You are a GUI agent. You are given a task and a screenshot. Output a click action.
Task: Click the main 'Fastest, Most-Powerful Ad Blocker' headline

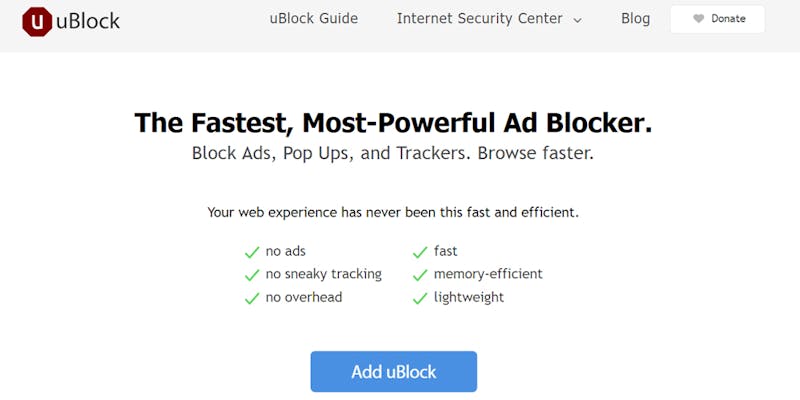tap(393, 123)
